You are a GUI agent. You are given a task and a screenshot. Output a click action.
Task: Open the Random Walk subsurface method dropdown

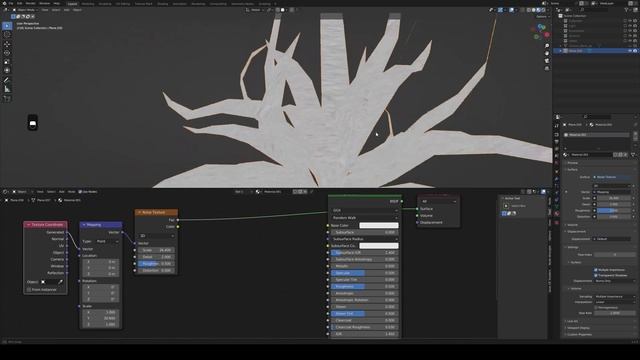click(365, 218)
